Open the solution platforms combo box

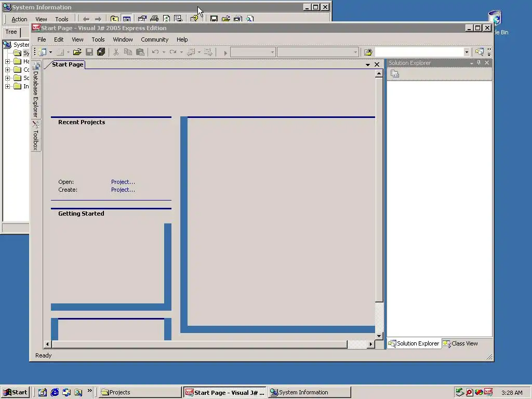[318, 52]
